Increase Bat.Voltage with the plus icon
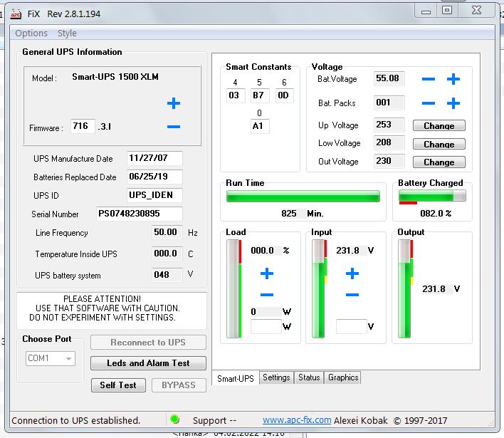 tap(453, 79)
